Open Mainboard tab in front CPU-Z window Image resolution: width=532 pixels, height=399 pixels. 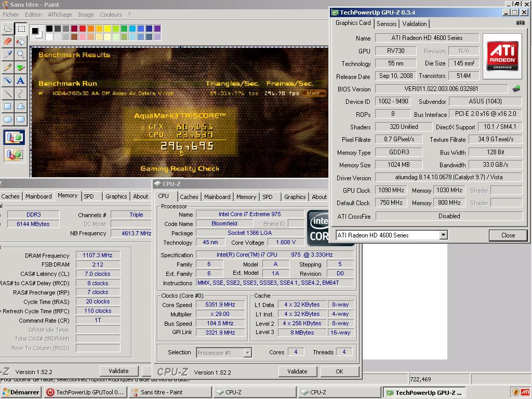[x=217, y=197]
